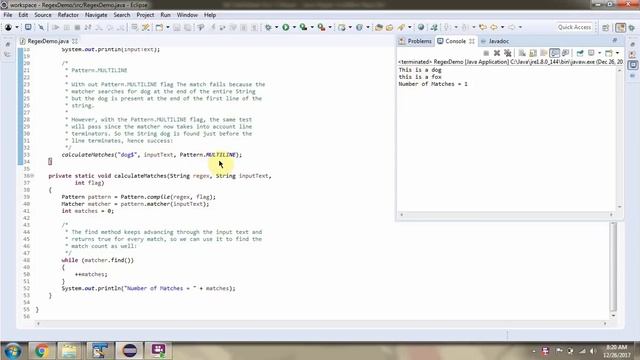Viewport: 640px width, 360px height.
Task: Open File Explorer from the taskbar
Action: click(69, 351)
